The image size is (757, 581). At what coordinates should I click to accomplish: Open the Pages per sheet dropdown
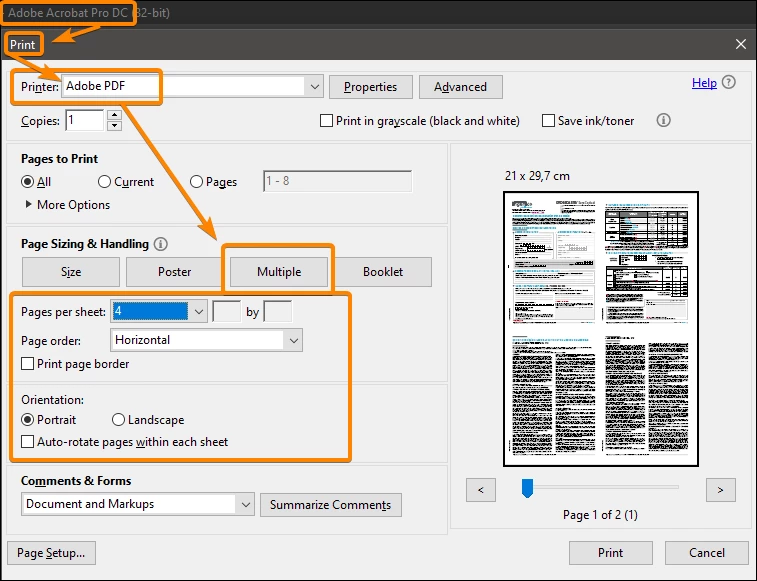click(x=198, y=312)
